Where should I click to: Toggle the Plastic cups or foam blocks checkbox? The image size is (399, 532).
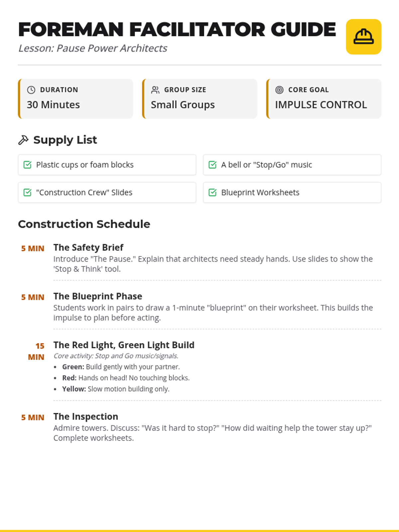[28, 165]
